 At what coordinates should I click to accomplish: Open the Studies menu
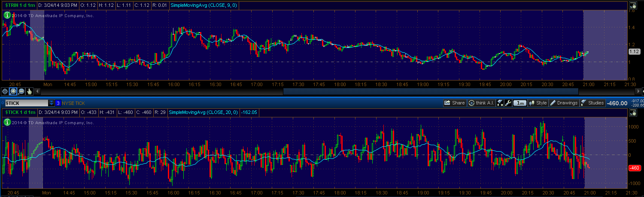click(592, 103)
